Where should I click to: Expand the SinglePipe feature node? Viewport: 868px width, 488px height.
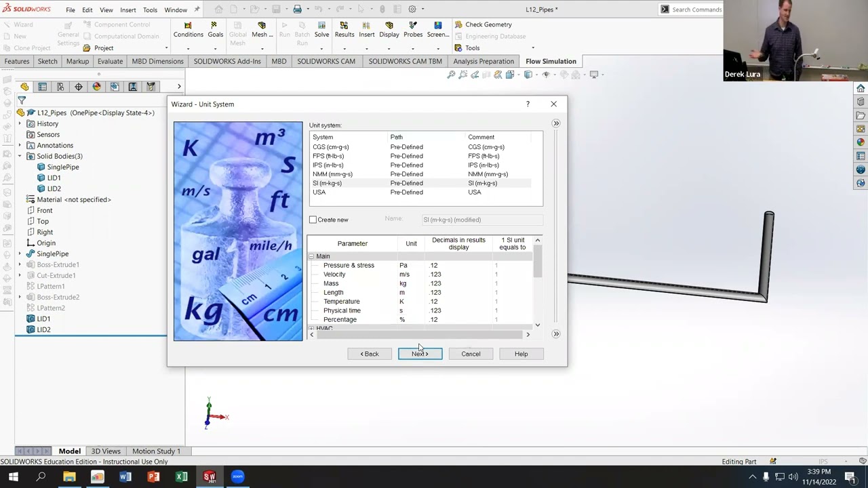(x=20, y=253)
